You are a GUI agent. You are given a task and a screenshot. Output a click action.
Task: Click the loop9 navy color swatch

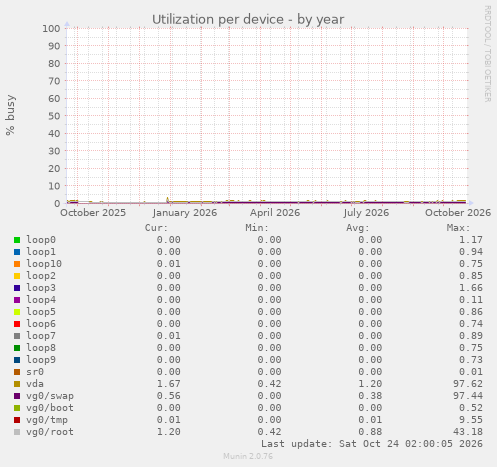pyautogui.click(x=17, y=360)
